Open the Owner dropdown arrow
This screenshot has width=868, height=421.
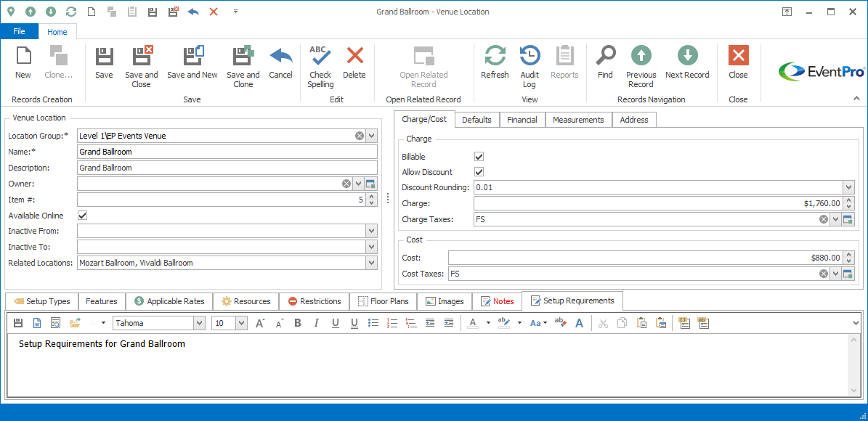359,184
